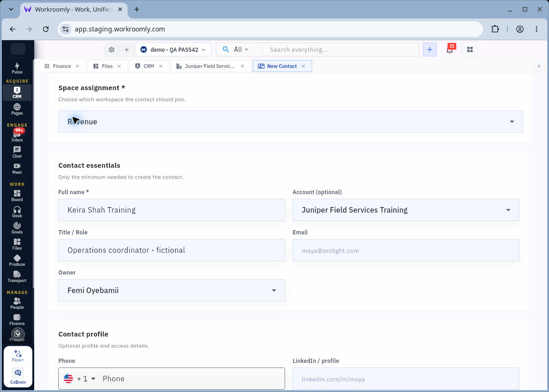549x392 pixels.
Task: Close all tabs circle X button
Action: (539, 66)
